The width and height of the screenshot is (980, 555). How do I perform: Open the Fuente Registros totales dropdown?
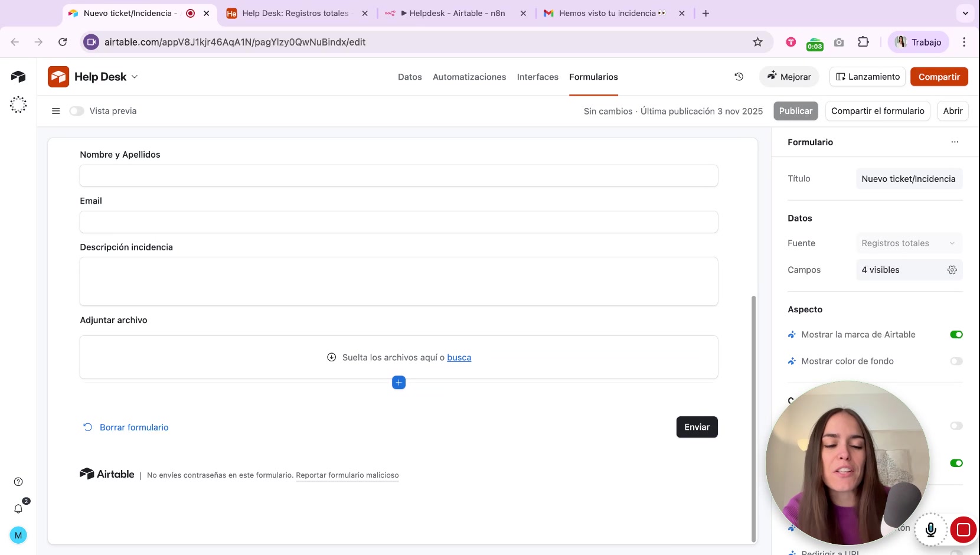[x=909, y=243]
